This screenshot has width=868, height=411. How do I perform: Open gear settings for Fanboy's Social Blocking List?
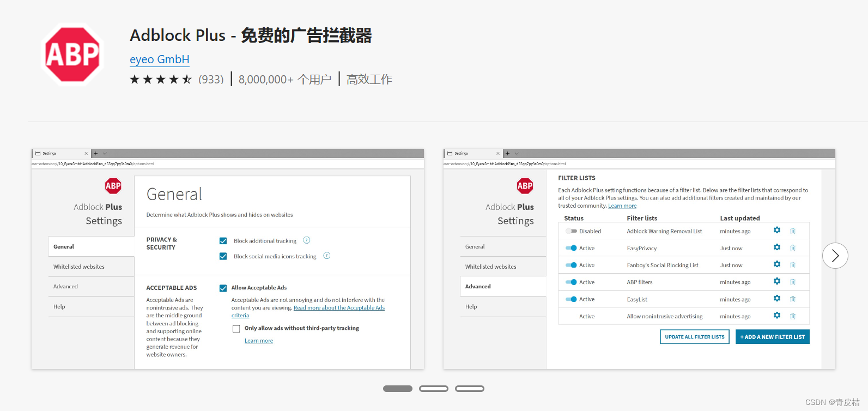click(777, 264)
